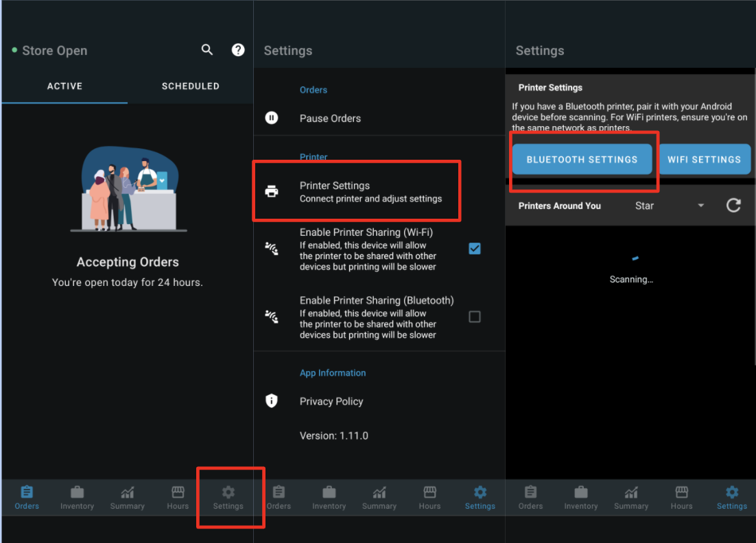Click Printers Around You label
Viewport: 756px width, 543px height.
[x=559, y=206]
